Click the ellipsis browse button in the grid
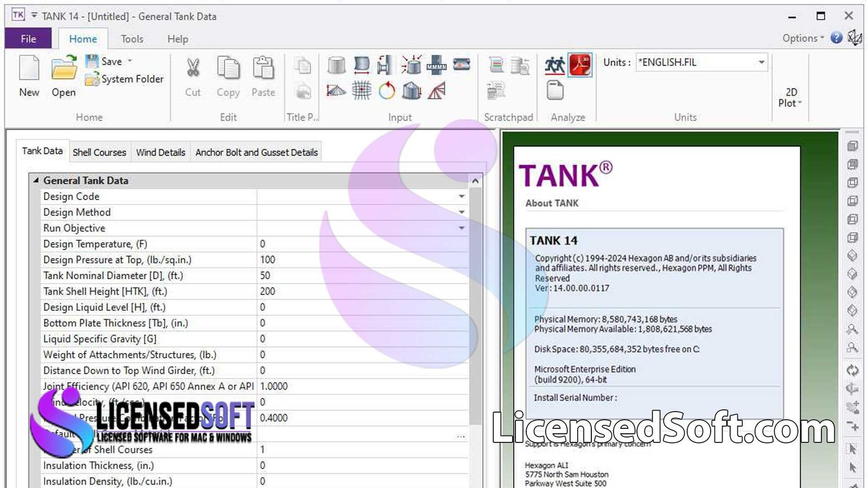This screenshot has width=868, height=488. pos(461,435)
